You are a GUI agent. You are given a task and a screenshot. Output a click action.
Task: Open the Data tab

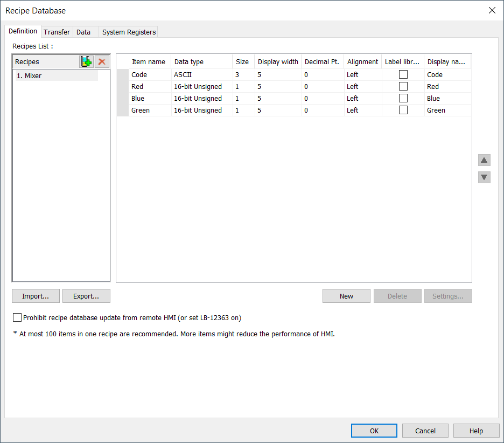tap(83, 32)
